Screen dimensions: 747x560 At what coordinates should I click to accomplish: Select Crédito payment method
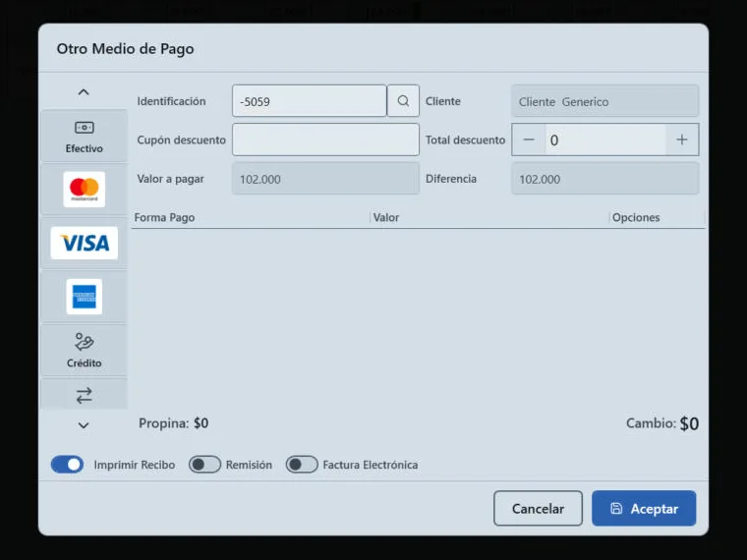[x=84, y=351]
